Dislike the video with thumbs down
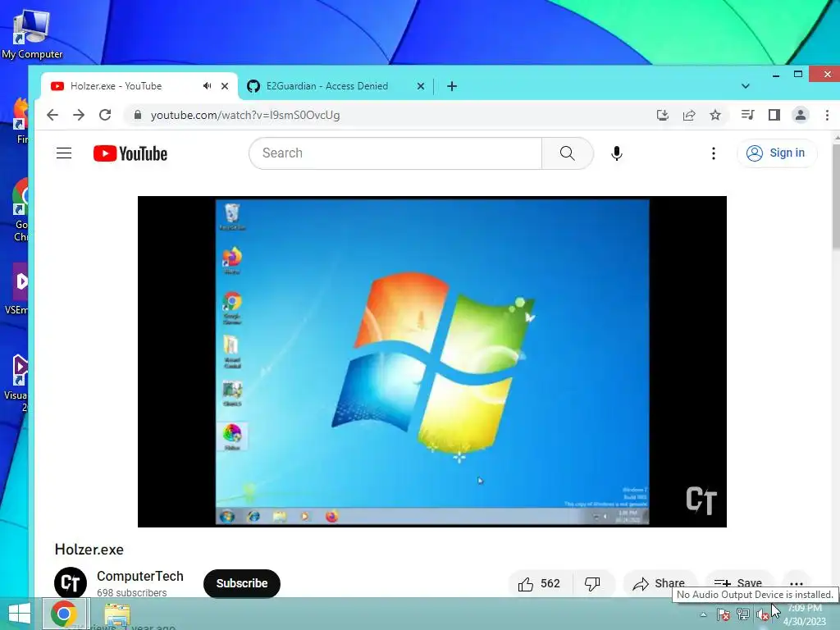840x630 pixels. pyautogui.click(x=592, y=583)
